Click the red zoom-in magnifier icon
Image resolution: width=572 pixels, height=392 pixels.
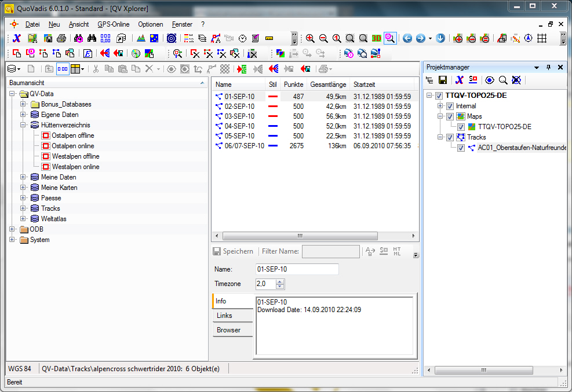click(x=310, y=38)
